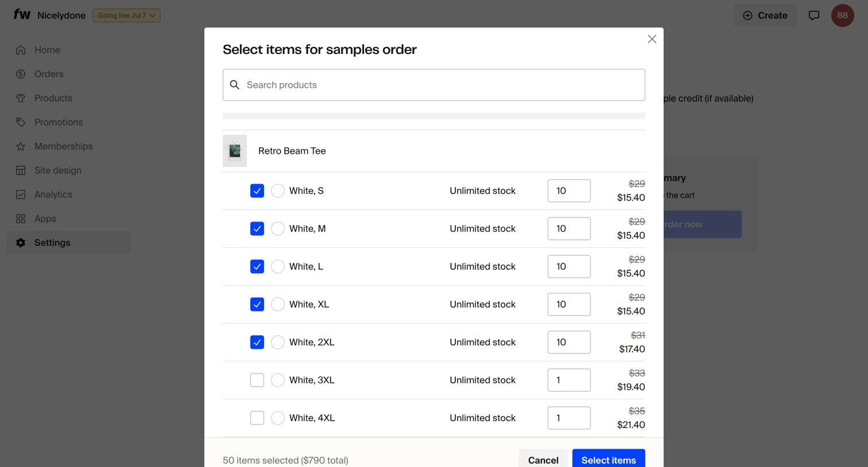This screenshot has height=467, width=868.
Task: Open the Going live Jul 7 dropdown
Action: point(126,15)
